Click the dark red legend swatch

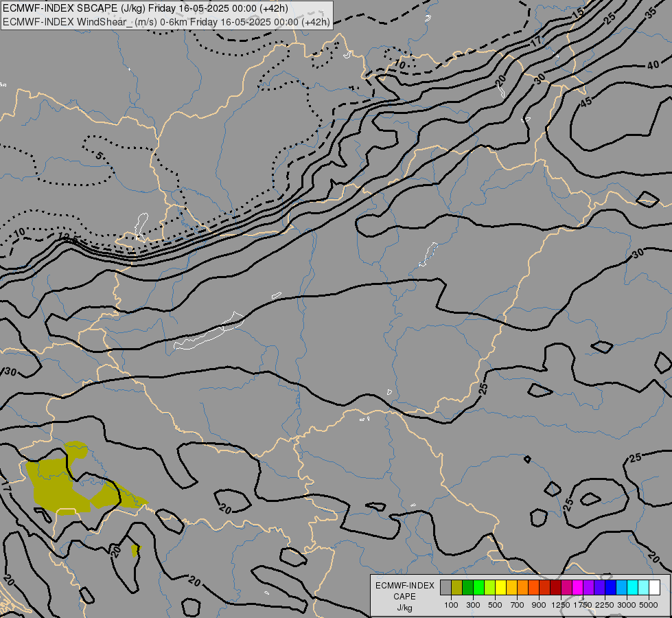(x=555, y=587)
